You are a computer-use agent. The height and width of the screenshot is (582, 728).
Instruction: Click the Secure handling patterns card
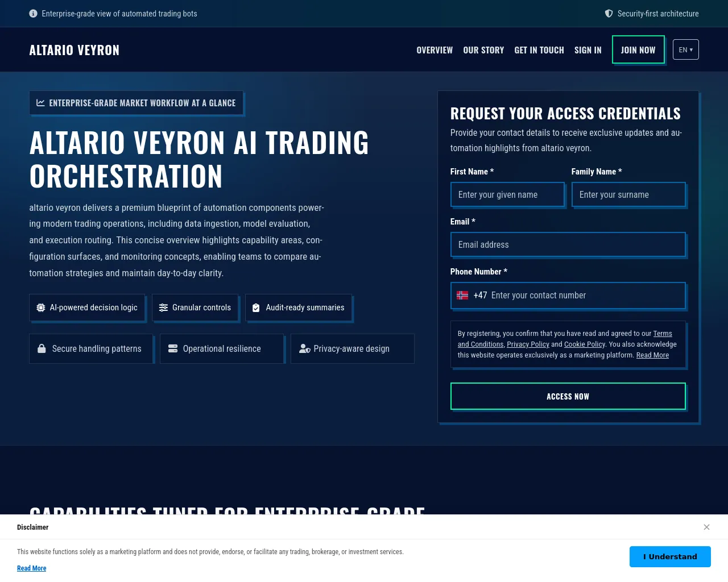coord(91,348)
